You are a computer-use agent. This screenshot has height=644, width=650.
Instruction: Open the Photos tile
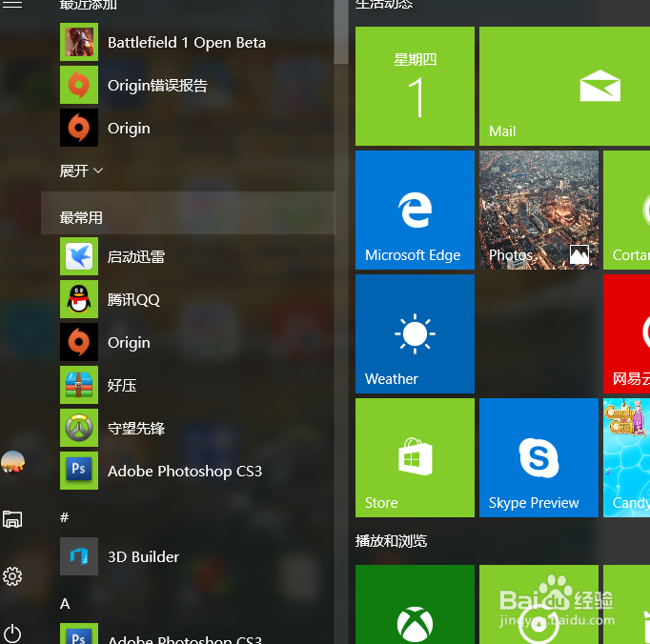point(538,211)
